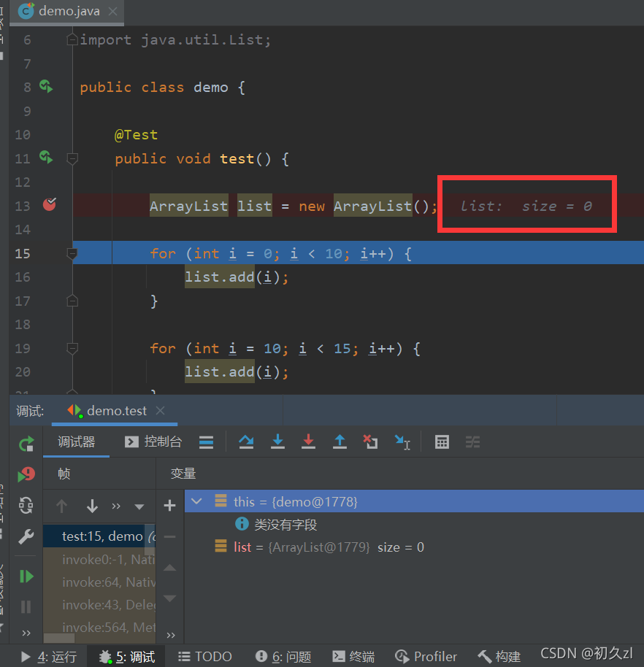Click the move watch down triangle
Image resolution: width=644 pixels, height=667 pixels.
pyautogui.click(x=170, y=598)
